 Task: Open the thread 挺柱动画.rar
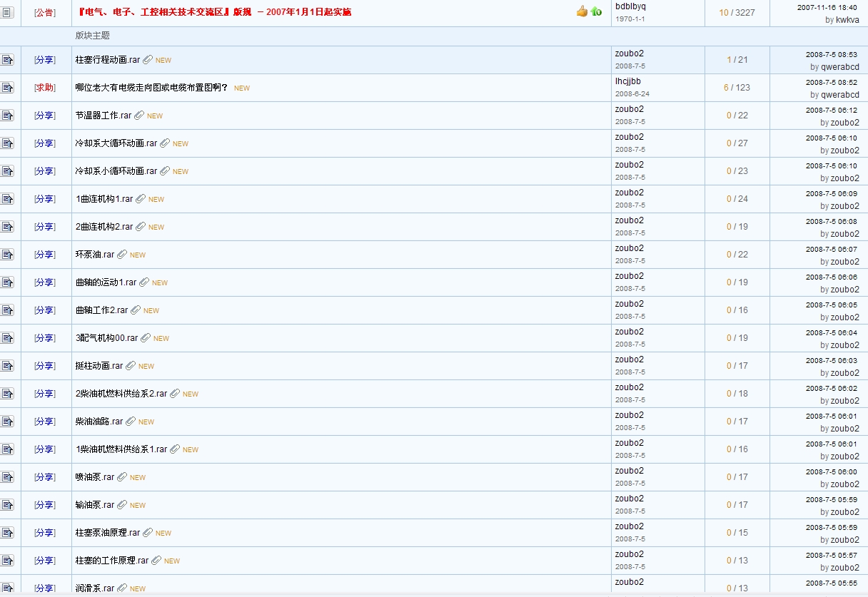[99, 366]
